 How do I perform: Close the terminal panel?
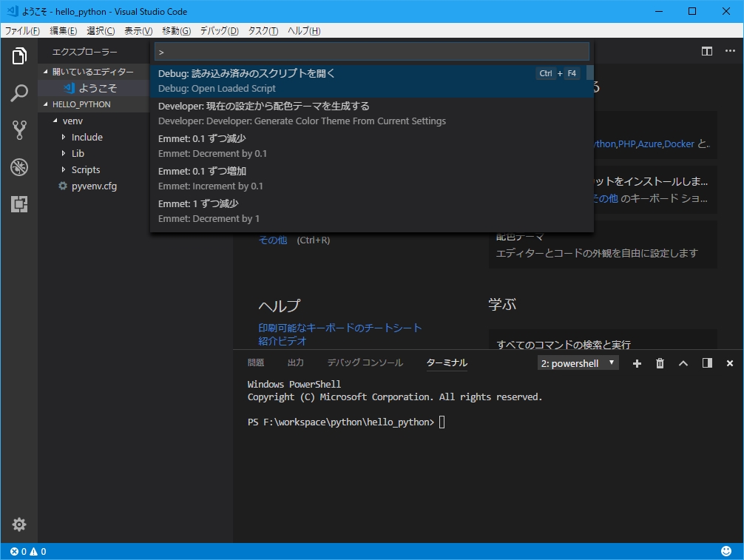tap(730, 363)
